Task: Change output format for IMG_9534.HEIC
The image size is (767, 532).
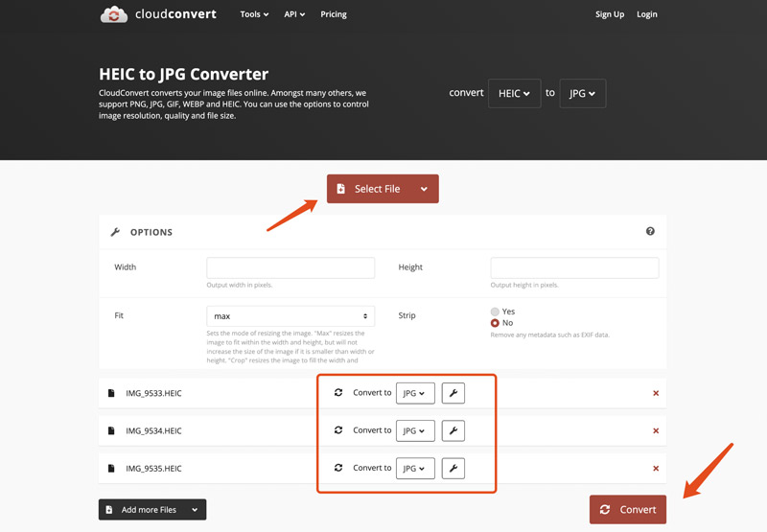Action: 415,430
